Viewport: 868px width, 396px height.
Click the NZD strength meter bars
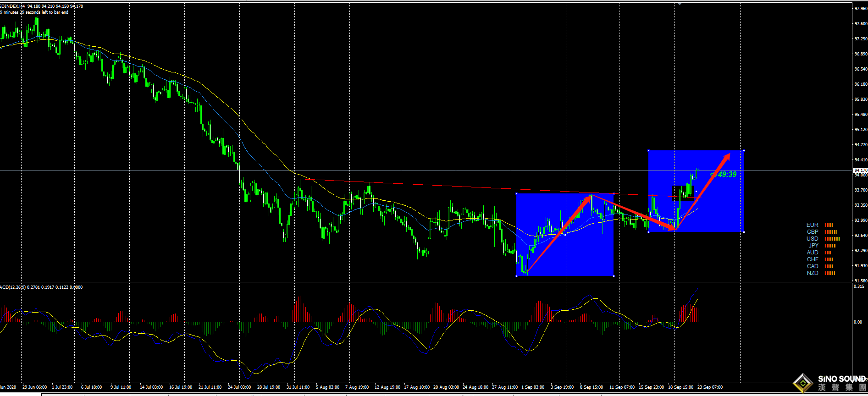[x=830, y=273]
